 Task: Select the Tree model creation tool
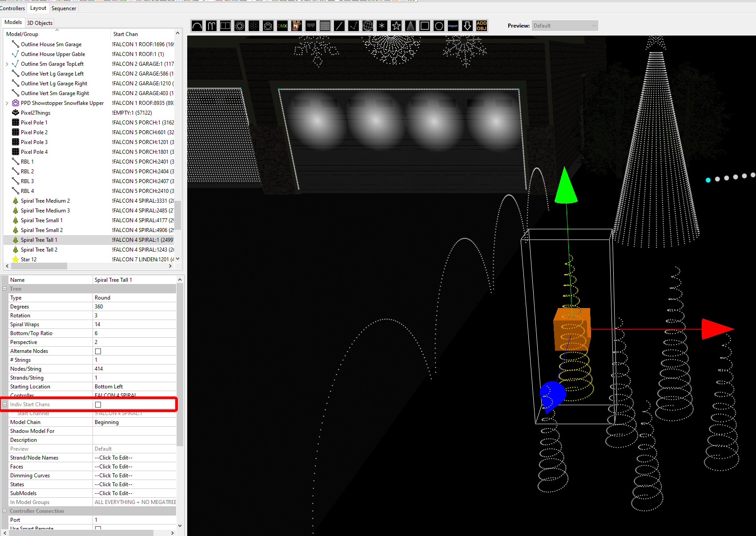point(410,26)
